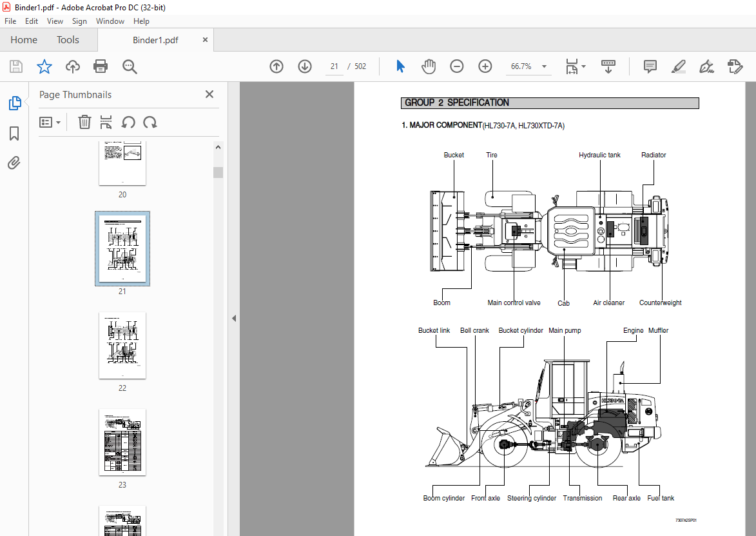Click the Steering cylinder label
The height and width of the screenshot is (536, 756).
[531, 498]
